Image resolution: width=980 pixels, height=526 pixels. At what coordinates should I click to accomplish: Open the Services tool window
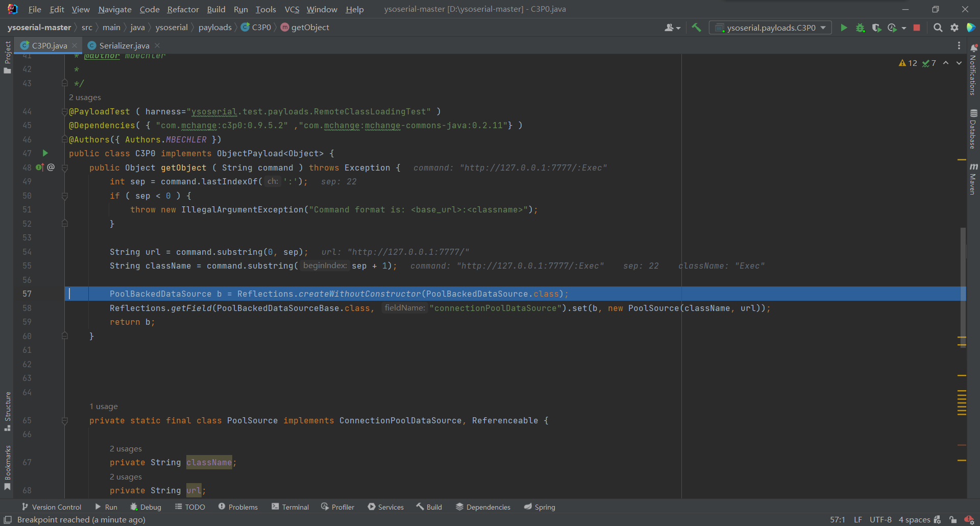pos(385,507)
